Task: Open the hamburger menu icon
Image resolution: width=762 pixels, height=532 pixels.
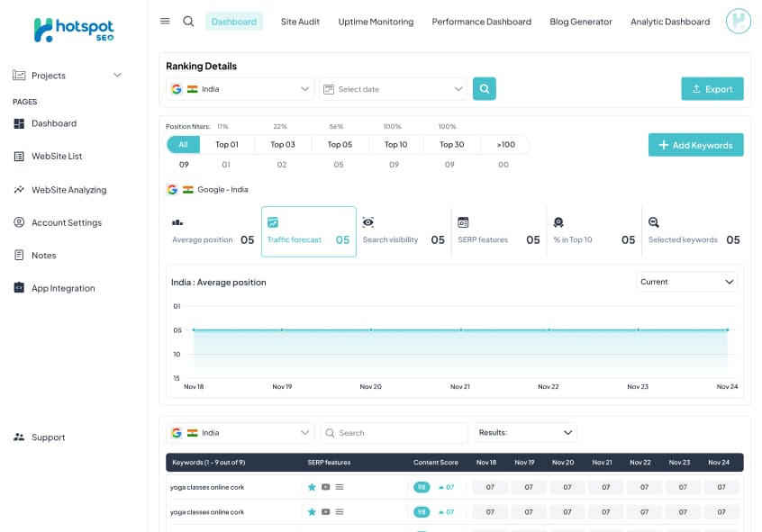Action: point(165,22)
